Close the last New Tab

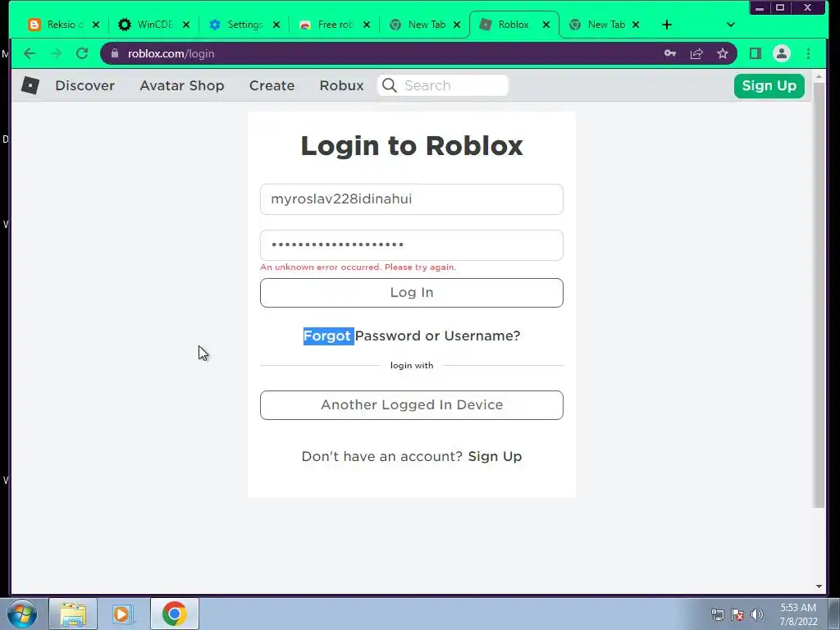(x=636, y=25)
